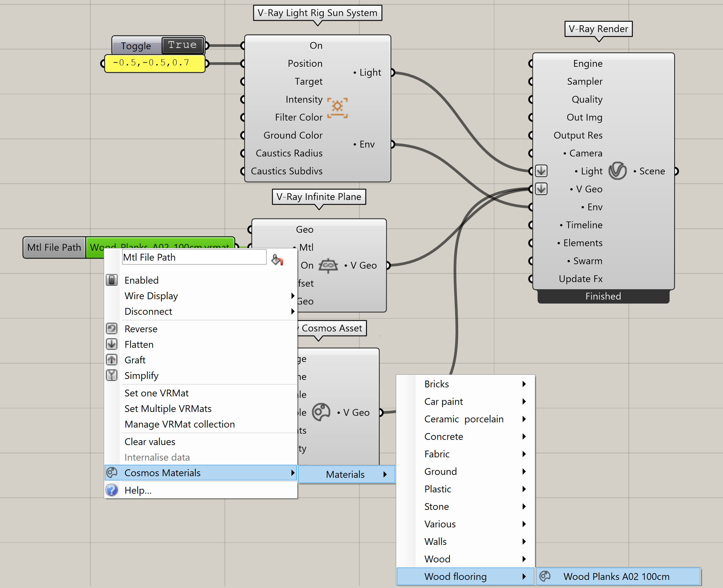Toggle the True boolean value
Image resolution: width=723 pixels, height=588 pixels.
click(182, 45)
